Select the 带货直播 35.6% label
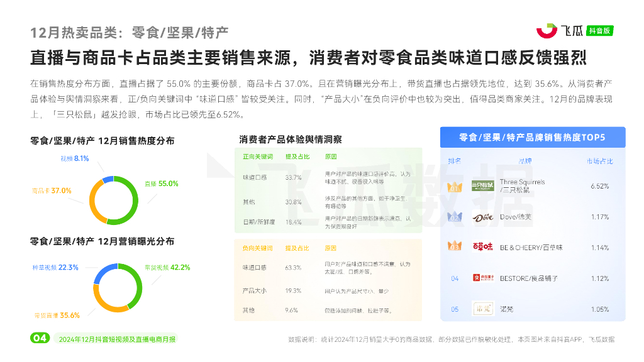Viewport: 644px width, 362px height. 57,315
